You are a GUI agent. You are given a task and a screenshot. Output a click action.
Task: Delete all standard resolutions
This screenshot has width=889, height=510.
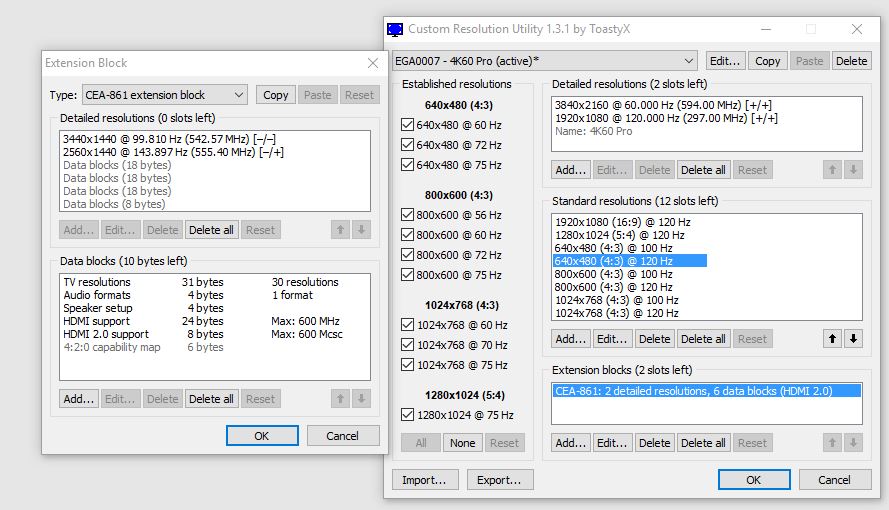click(703, 339)
